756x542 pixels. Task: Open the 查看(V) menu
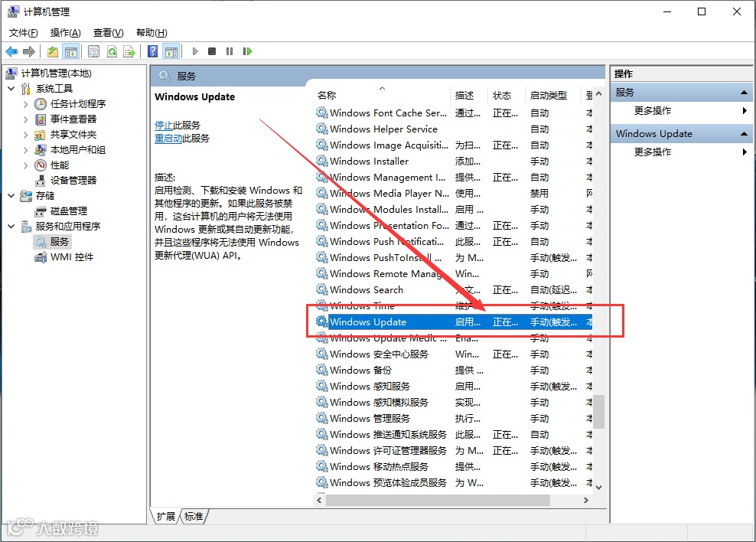pyautogui.click(x=108, y=33)
